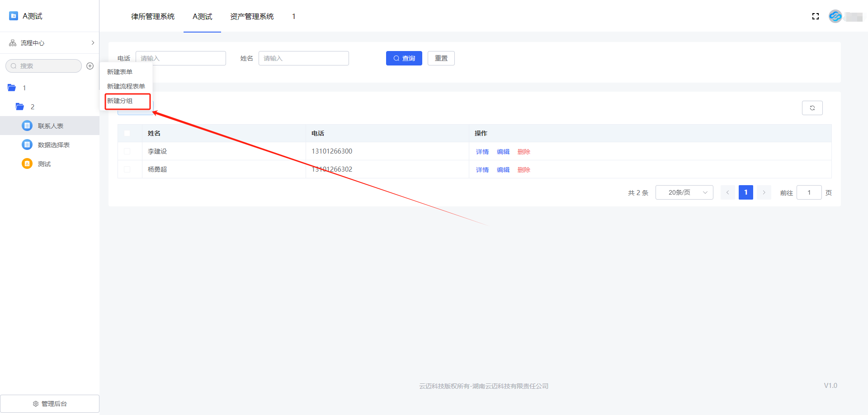Open the 数据选择表 form icon
The height and width of the screenshot is (415, 868).
[27, 145]
